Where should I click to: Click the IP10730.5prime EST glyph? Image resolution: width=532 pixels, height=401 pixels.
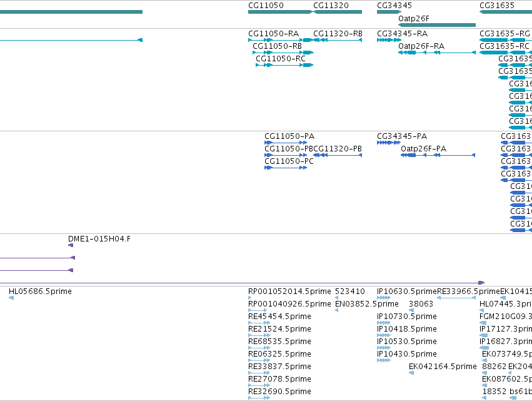point(384,323)
